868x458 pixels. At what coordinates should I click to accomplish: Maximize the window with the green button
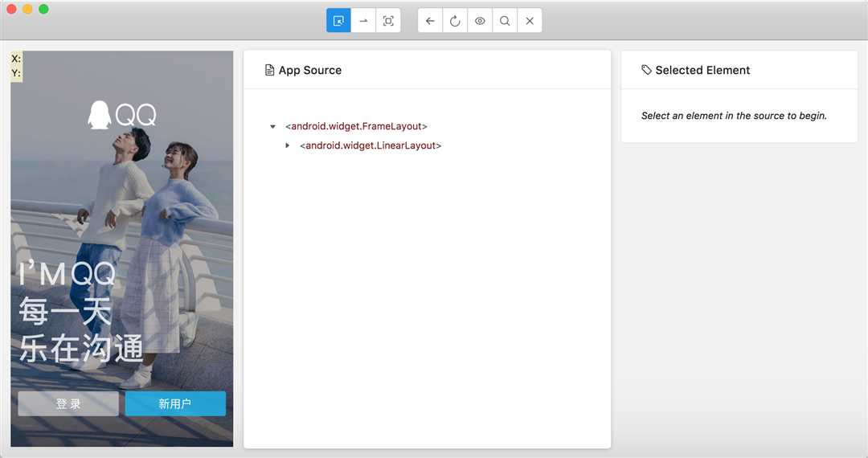click(43, 9)
